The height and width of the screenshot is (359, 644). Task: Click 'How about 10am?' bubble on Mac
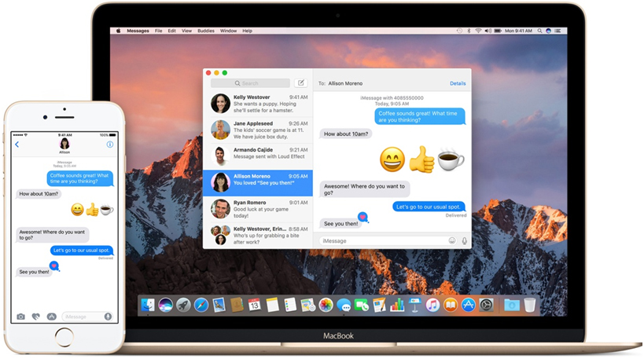pyautogui.click(x=346, y=134)
